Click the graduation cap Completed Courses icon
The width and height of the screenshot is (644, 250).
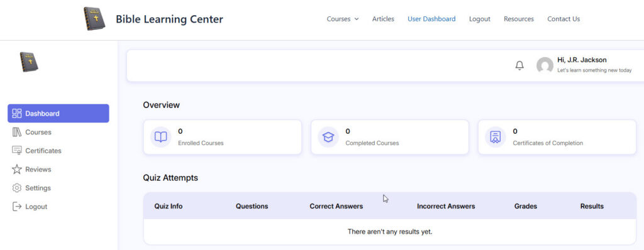(x=328, y=137)
